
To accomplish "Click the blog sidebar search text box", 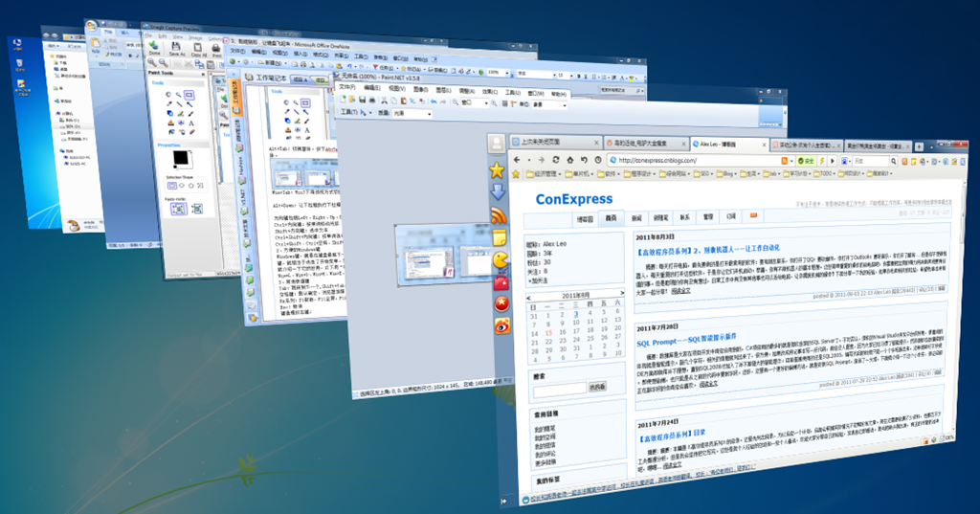I will coord(559,389).
